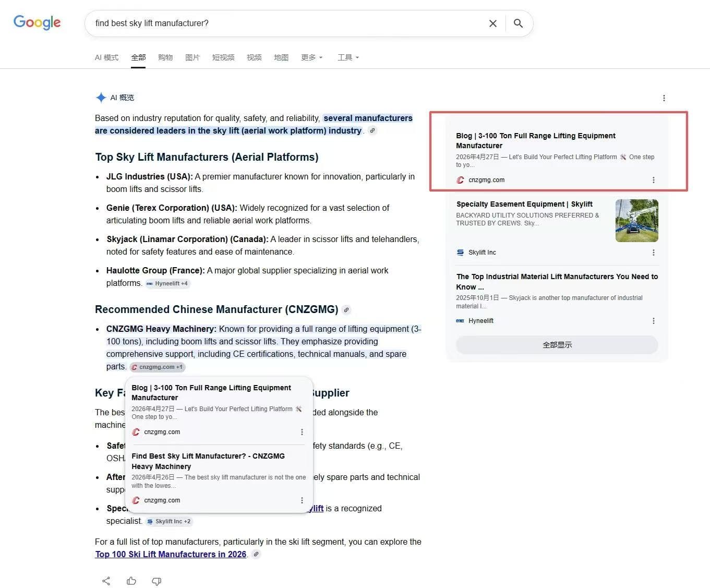710x588 pixels.
Task: Click the 'JLG Industries (USA):' bullet text
Action: pos(149,176)
